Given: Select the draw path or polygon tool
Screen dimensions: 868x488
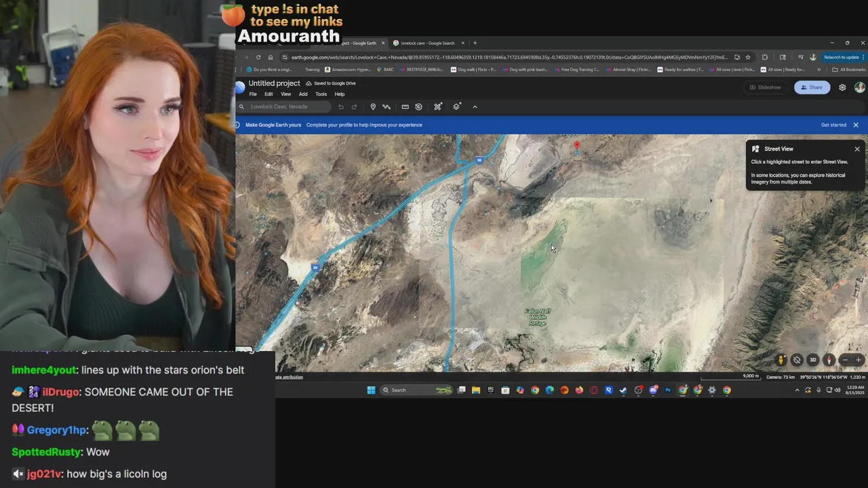Looking at the screenshot, I should click(x=387, y=106).
